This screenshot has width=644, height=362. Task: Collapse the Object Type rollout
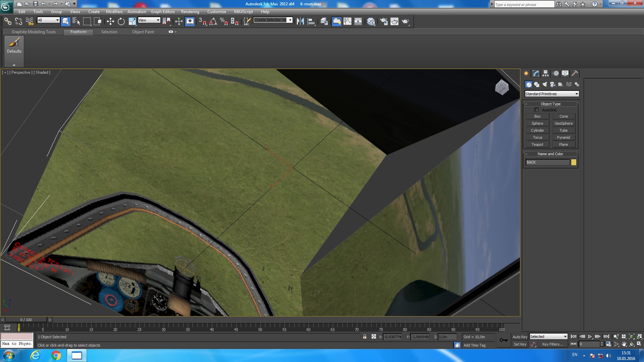pyautogui.click(x=550, y=104)
